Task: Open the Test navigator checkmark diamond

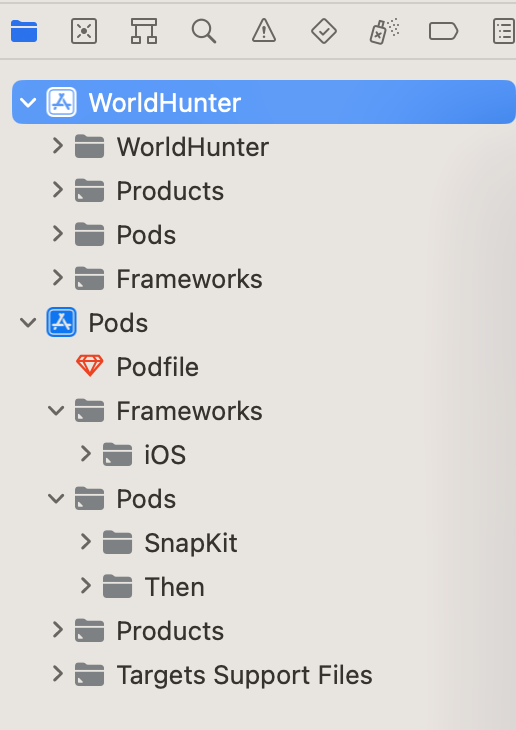Action: (324, 31)
